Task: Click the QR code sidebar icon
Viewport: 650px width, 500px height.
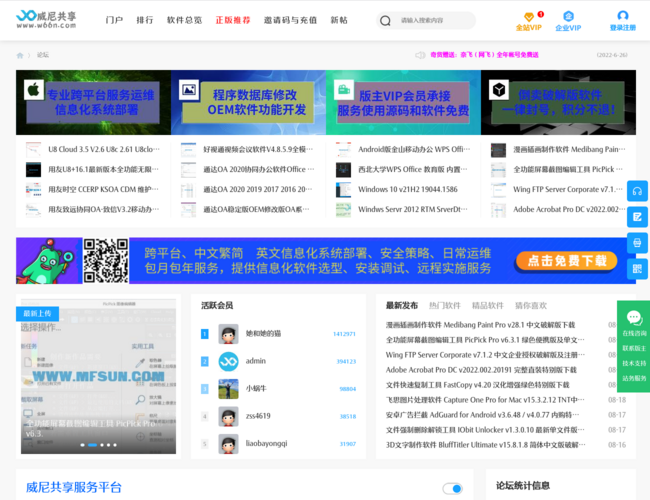Action: click(637, 269)
